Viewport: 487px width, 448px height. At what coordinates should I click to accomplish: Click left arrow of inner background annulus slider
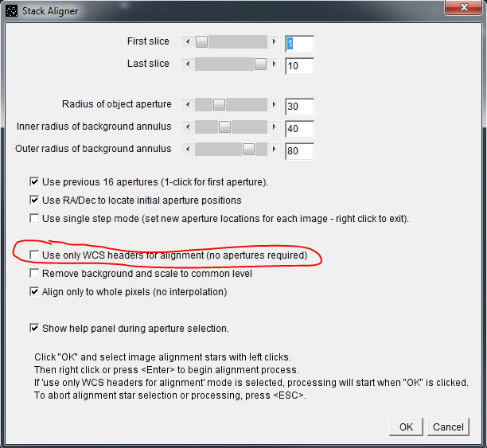tap(187, 127)
